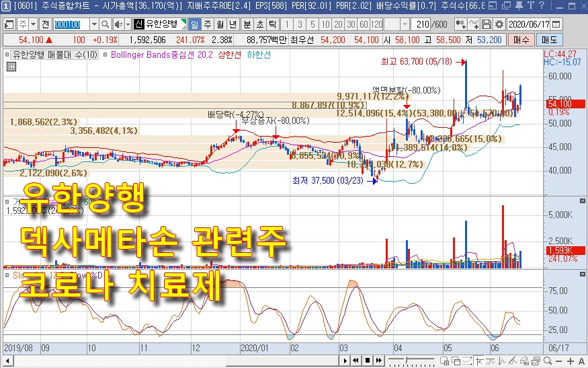Click the chart picture export icon

[x=536, y=361]
